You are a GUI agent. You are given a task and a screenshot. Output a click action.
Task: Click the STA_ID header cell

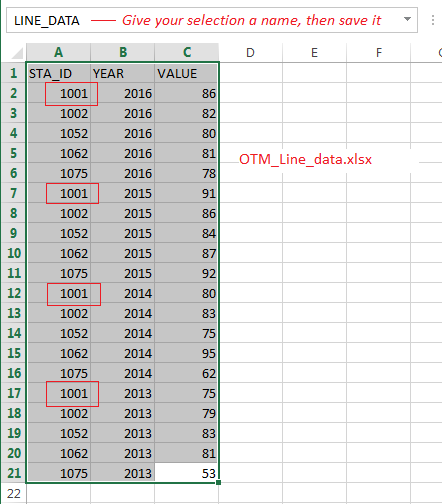[58, 73]
